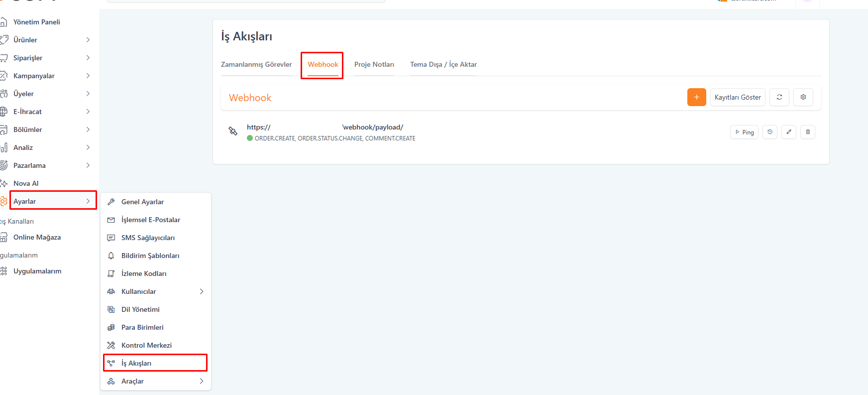
Task: Click the webhook history clock icon
Action: (x=769, y=132)
